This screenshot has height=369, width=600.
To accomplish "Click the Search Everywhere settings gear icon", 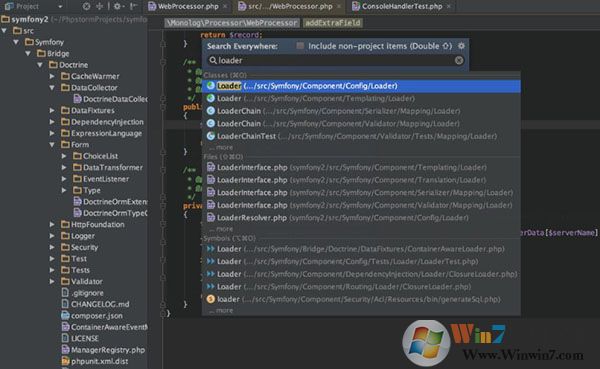I will (461, 46).
